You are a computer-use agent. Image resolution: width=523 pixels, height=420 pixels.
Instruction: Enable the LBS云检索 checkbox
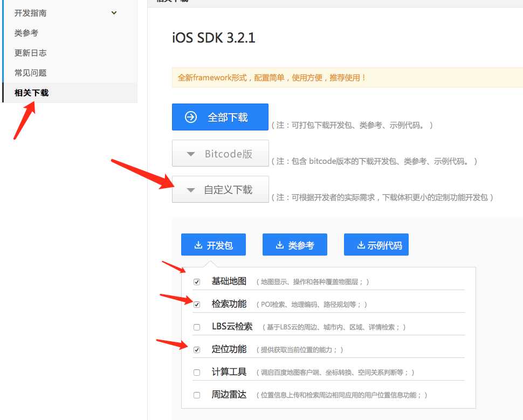coord(197,327)
